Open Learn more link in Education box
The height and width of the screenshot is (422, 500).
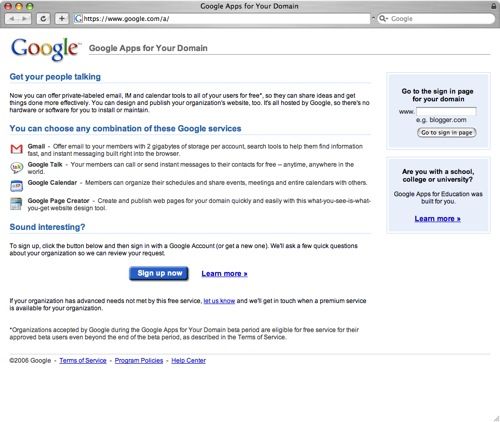click(x=438, y=219)
